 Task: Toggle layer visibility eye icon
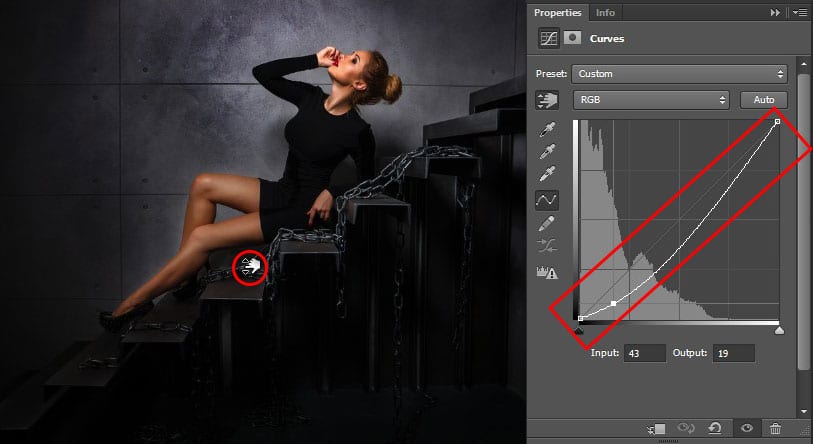tap(747, 428)
